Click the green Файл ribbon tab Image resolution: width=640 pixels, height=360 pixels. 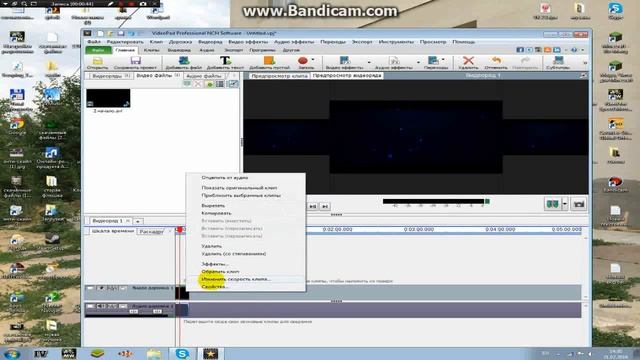(98, 50)
